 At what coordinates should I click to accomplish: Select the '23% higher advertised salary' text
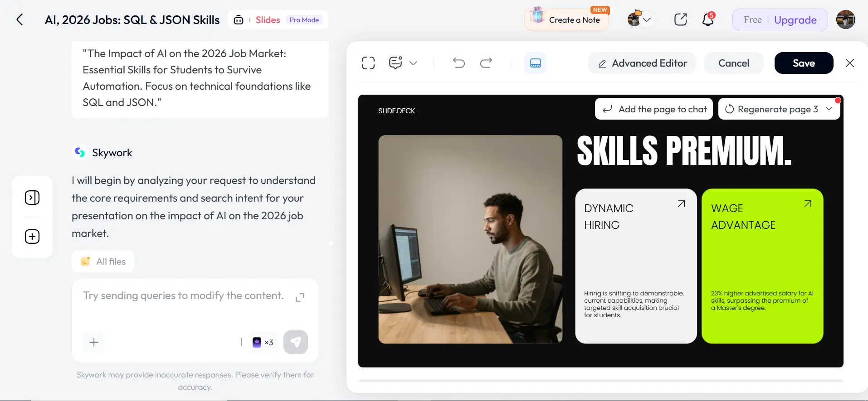[762, 300]
